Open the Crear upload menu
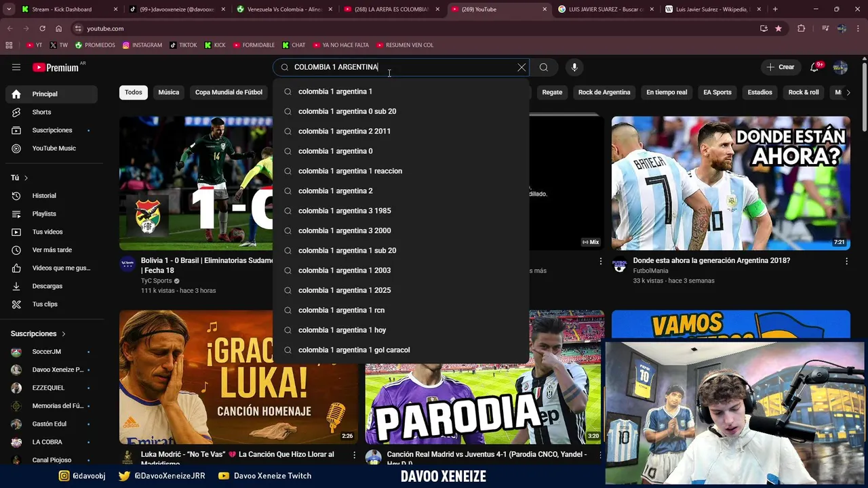The width and height of the screenshot is (868, 488). pyautogui.click(x=780, y=67)
